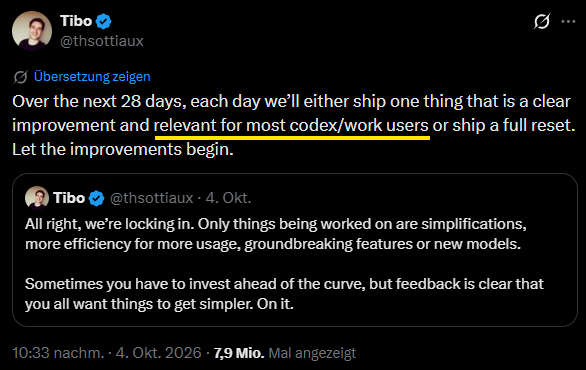This screenshot has width=586, height=370.
Task: Show translation via Übersetzung zeigen
Action: click(92, 77)
